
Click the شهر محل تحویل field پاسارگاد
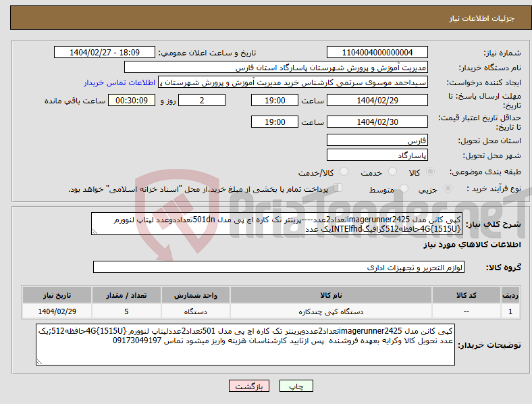[377, 155]
